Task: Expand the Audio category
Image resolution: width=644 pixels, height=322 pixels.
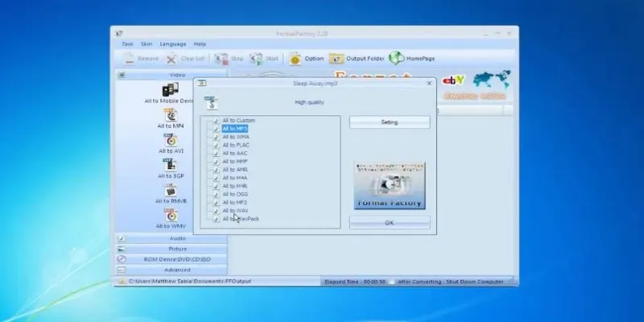Action: [x=171, y=238]
